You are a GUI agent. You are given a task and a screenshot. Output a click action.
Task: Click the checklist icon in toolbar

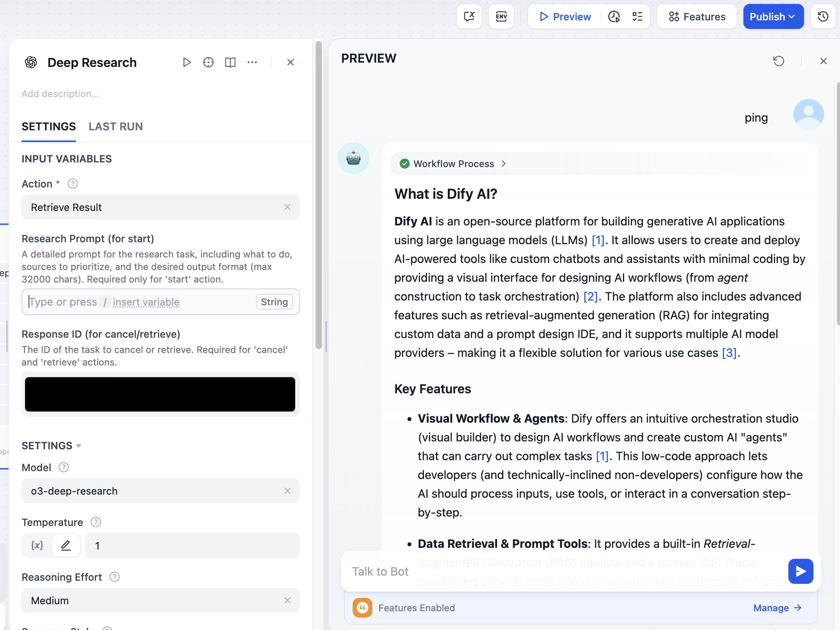point(637,16)
